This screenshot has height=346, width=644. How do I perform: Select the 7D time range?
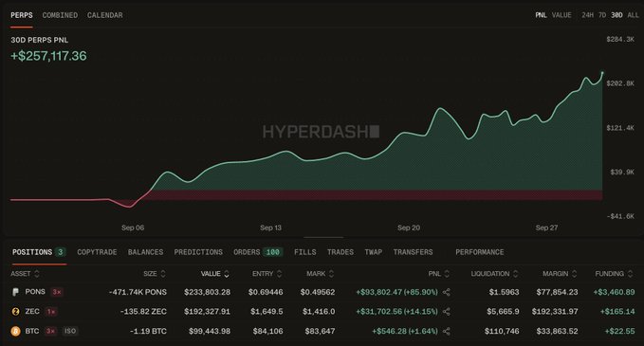602,15
